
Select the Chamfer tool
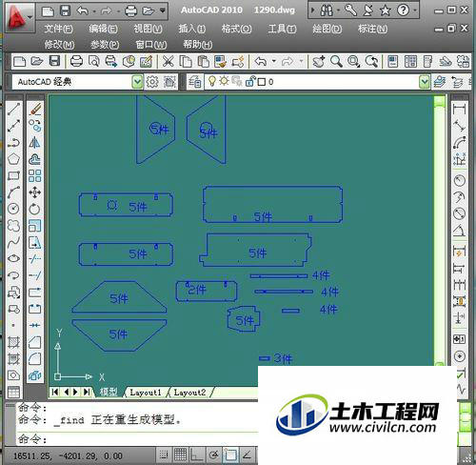35,342
